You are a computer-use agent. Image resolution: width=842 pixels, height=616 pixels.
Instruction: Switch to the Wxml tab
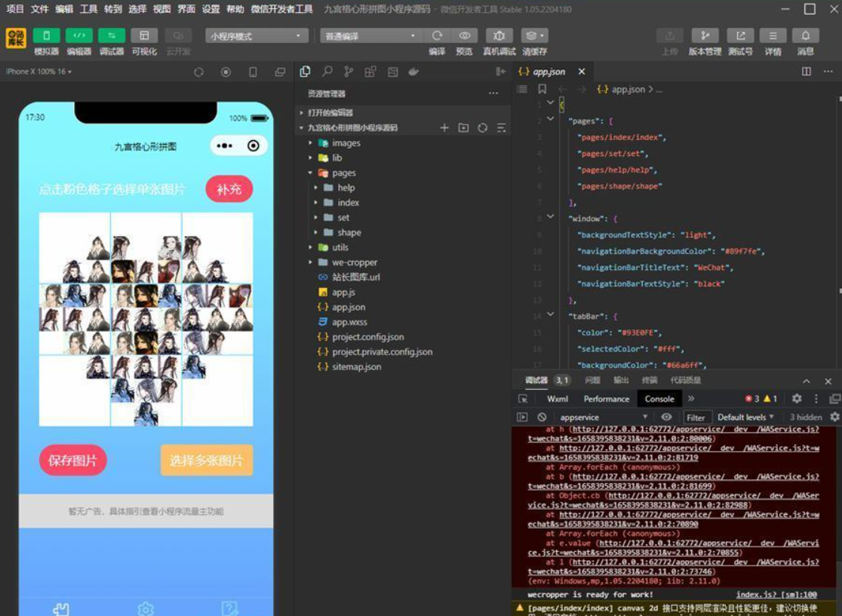(558, 399)
